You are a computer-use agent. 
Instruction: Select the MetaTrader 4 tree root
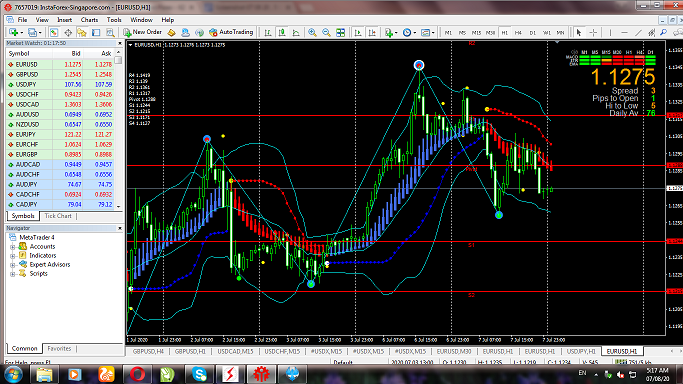tap(37, 238)
